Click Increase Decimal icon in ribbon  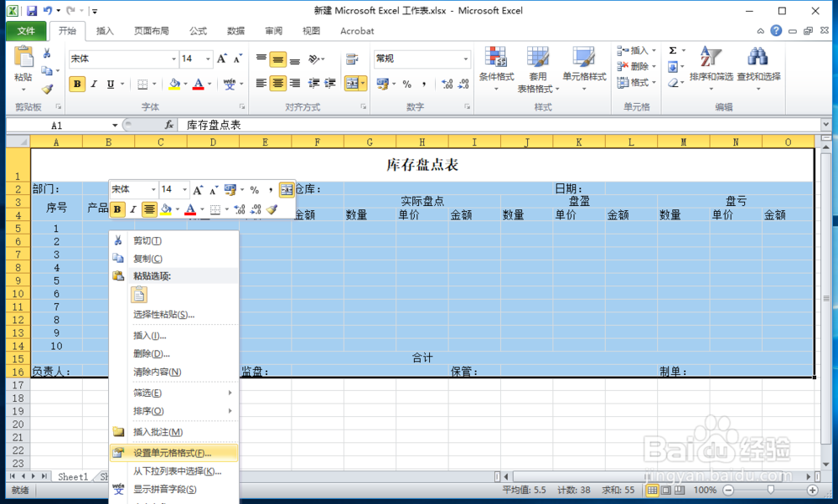point(447,84)
